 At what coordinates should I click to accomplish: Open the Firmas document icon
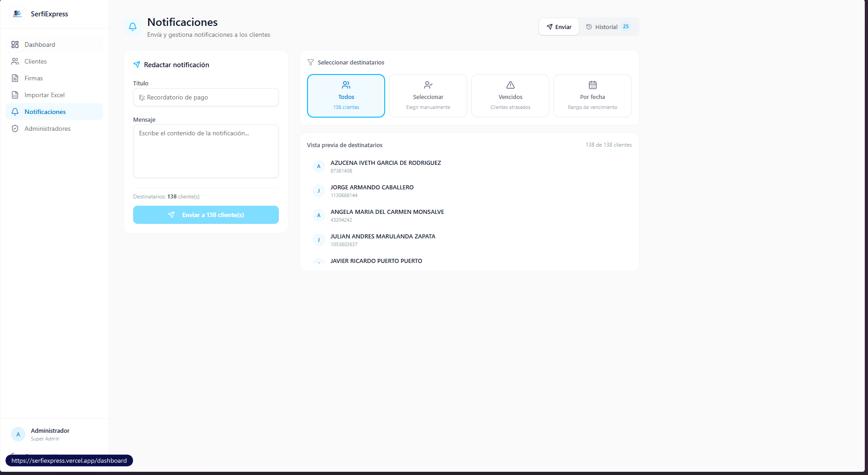15,78
